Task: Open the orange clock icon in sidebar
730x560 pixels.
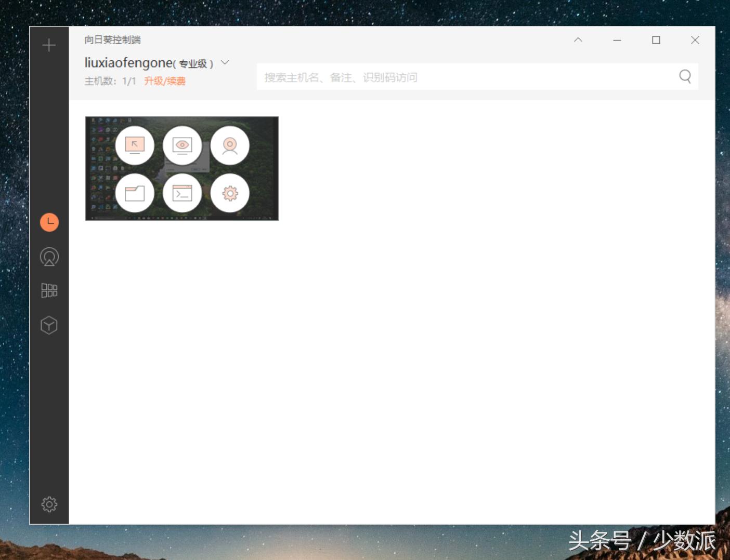Action: pyautogui.click(x=49, y=222)
